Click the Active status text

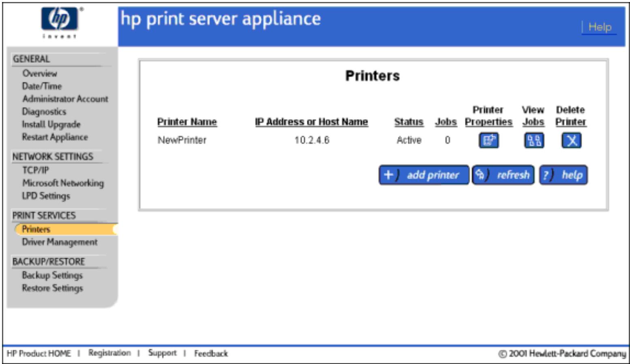[409, 140]
